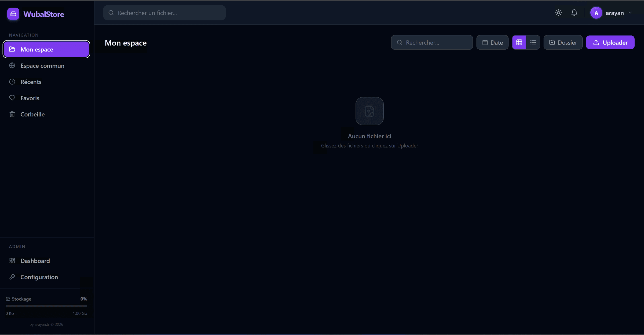Switch to list view
Image resolution: width=644 pixels, height=335 pixels.
tap(533, 42)
